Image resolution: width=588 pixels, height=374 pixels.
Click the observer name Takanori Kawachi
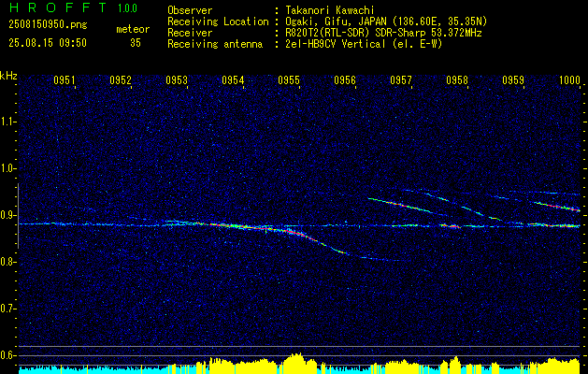pos(330,10)
